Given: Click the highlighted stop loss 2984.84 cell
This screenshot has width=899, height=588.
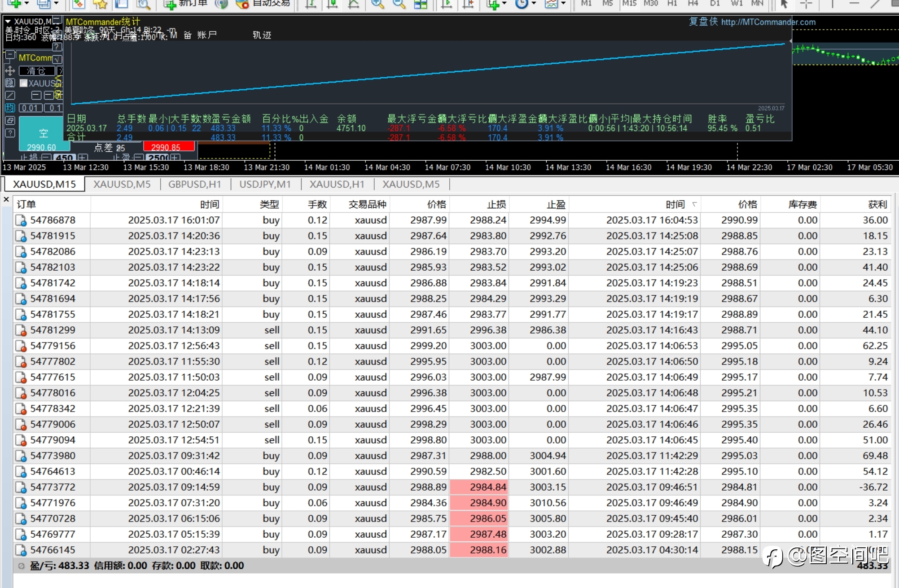Looking at the screenshot, I should [479, 487].
